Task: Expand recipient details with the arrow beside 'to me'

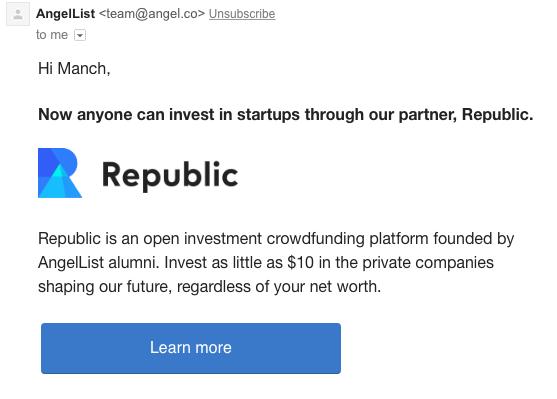Action: point(80,35)
